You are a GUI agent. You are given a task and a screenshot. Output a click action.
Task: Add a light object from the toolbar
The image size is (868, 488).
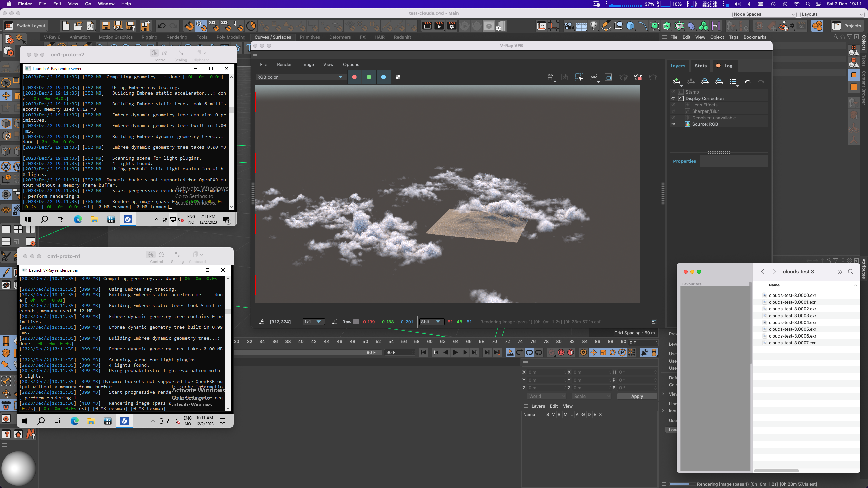(x=593, y=26)
